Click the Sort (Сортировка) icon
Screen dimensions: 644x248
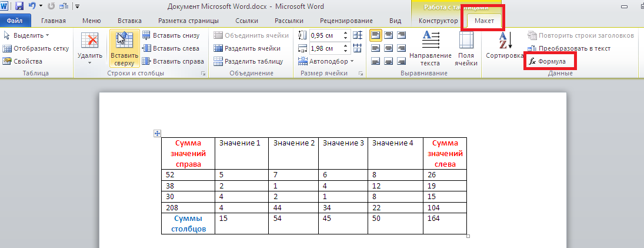pos(505,47)
